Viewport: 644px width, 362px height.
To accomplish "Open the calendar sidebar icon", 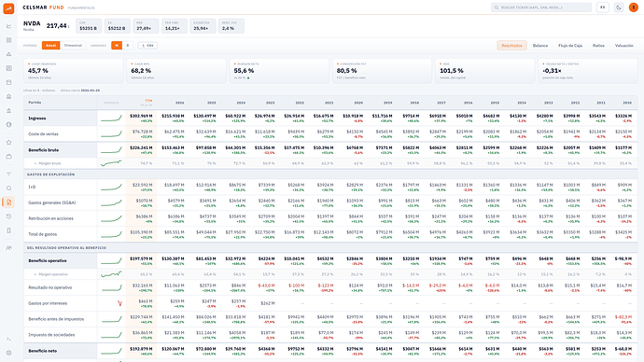I will (x=8, y=82).
